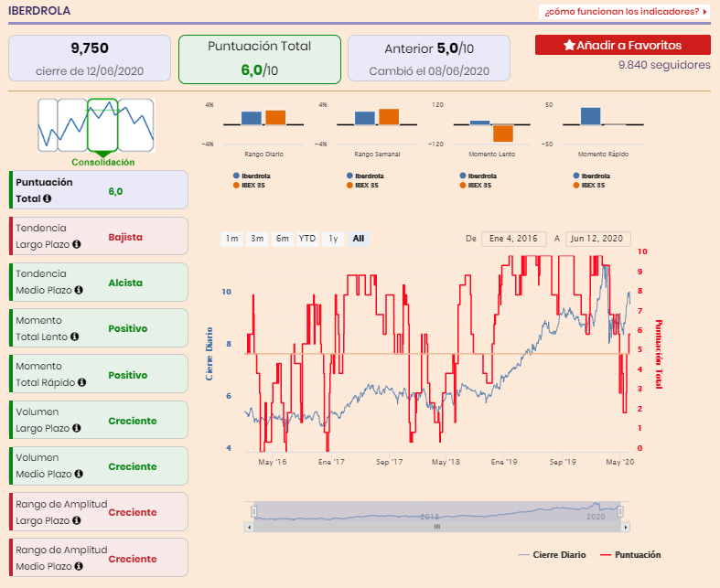Show info for Volumen Medio Plazo
Viewport: 720px width, 588px height.
pos(79,474)
